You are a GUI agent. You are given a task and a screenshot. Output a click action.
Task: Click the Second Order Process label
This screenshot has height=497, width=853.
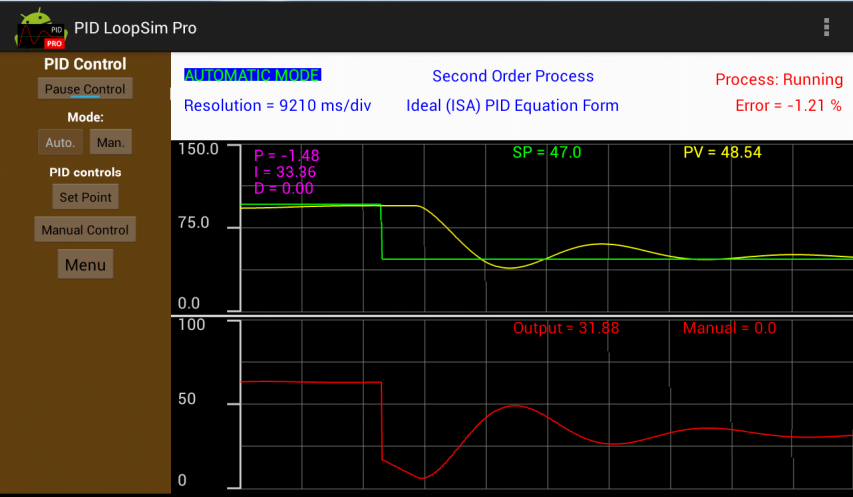coord(513,76)
